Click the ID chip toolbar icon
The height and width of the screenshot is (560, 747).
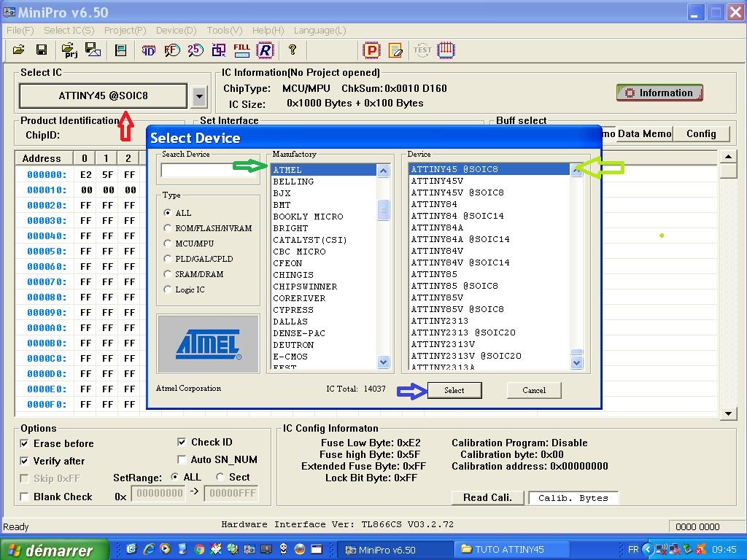[x=149, y=50]
